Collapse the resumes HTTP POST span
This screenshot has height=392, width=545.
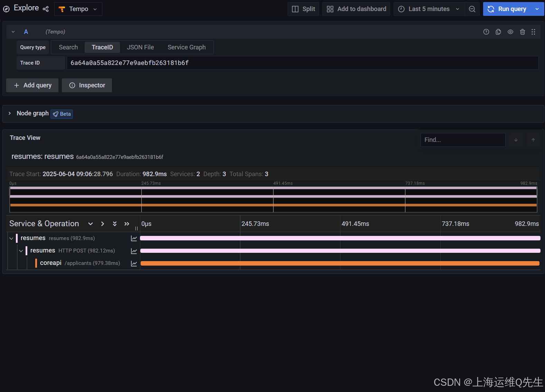coord(21,251)
